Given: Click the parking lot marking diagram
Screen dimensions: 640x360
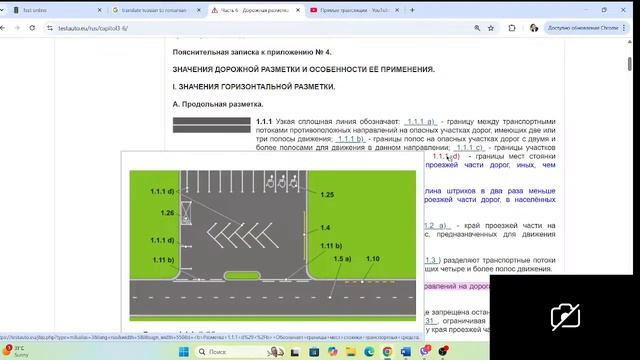Looking at the screenshot, I should point(273,245).
